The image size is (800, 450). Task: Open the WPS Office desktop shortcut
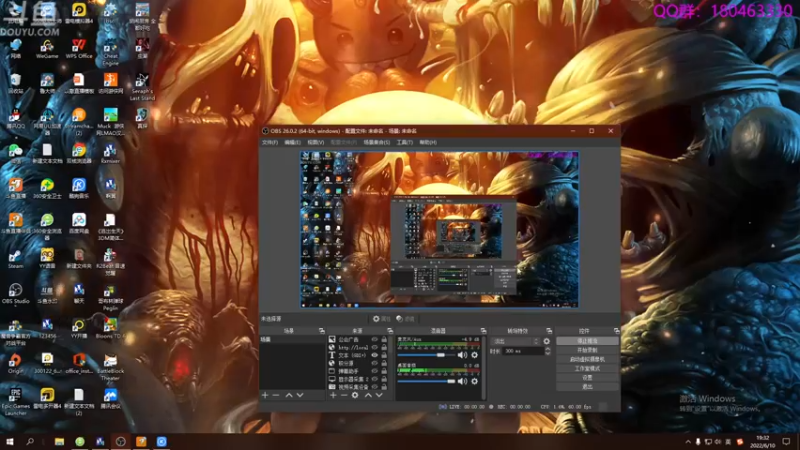coord(79,49)
